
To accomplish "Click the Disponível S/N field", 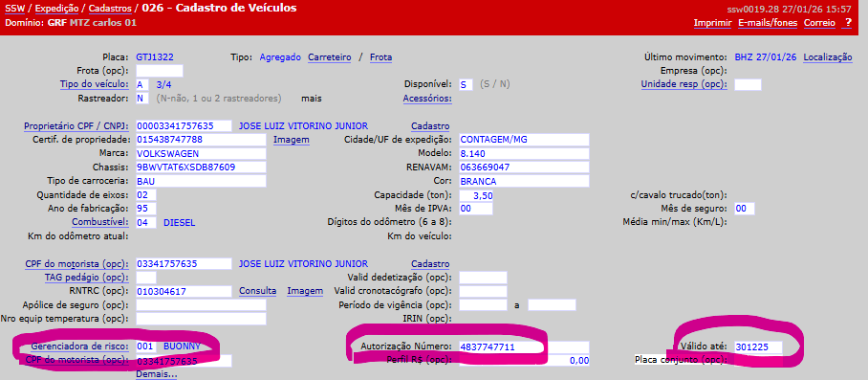I will (467, 85).
